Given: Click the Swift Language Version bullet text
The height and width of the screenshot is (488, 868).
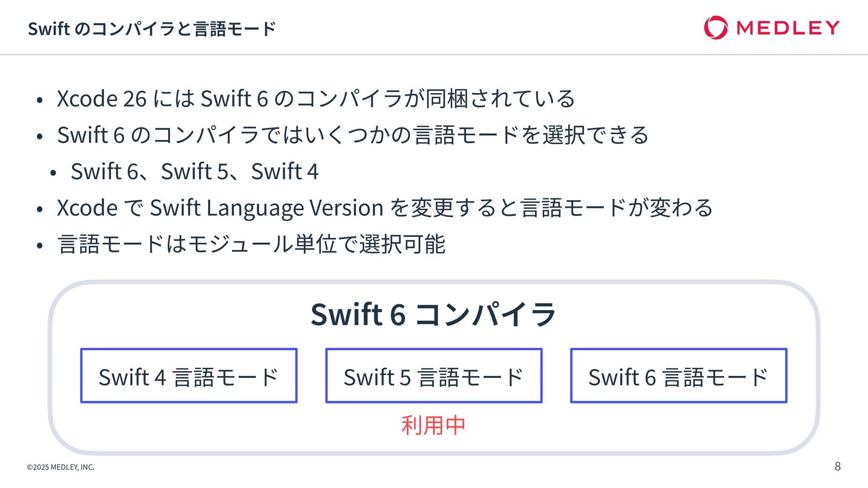Looking at the screenshot, I should click(385, 208).
